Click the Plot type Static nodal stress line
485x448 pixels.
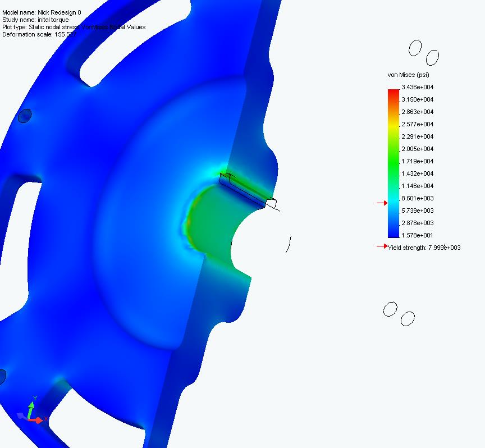point(74,27)
